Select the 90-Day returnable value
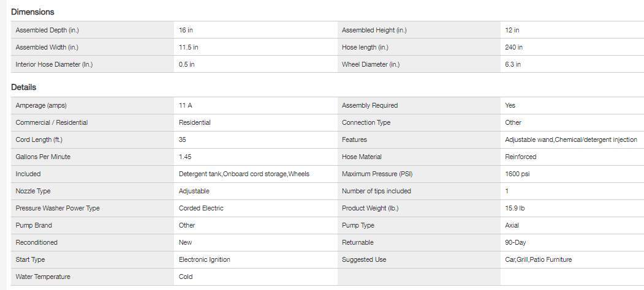 click(516, 242)
